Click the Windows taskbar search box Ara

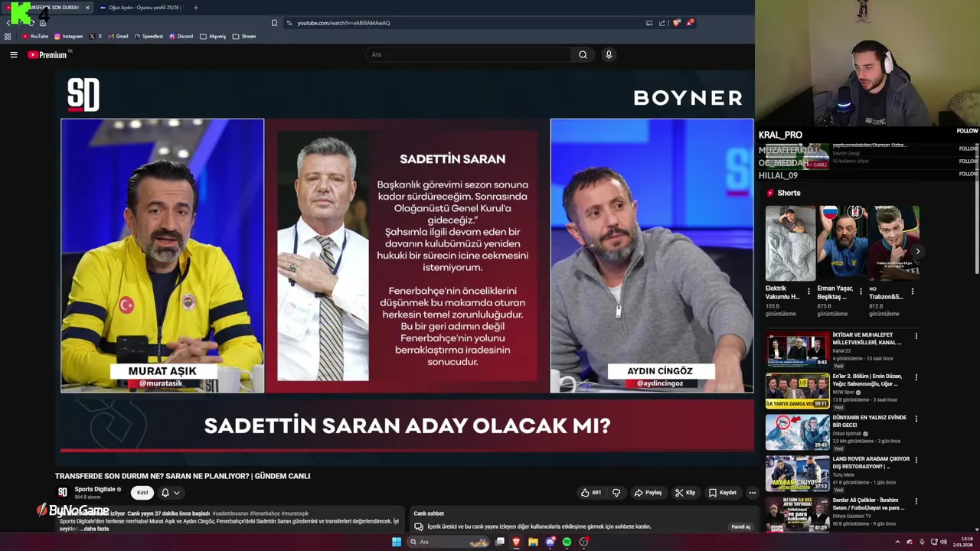tap(449, 542)
